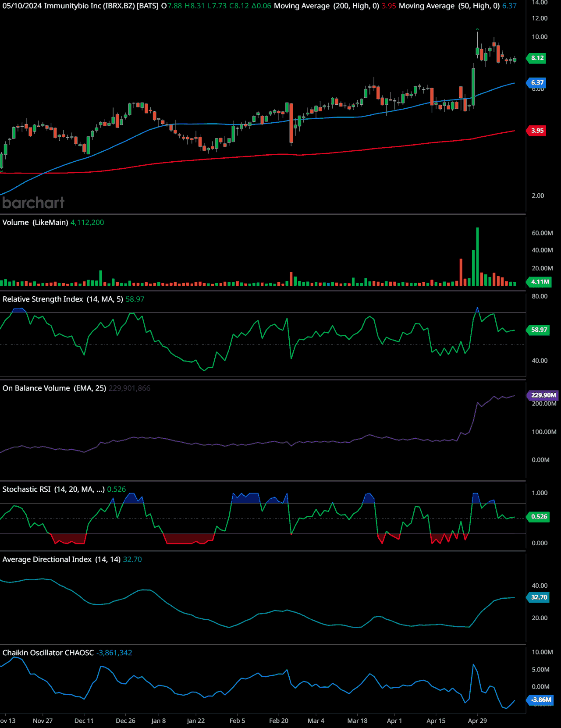Click the Jan 22 date axis label

[x=195, y=721]
